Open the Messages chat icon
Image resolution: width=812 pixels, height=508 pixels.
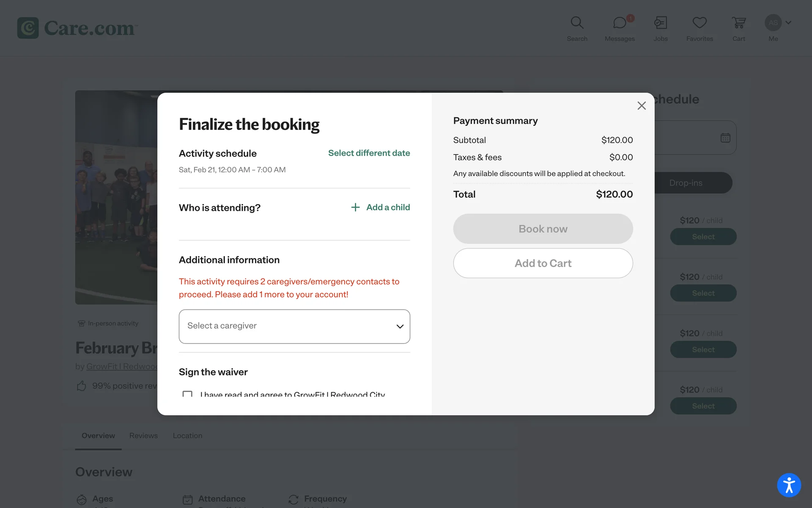620,23
